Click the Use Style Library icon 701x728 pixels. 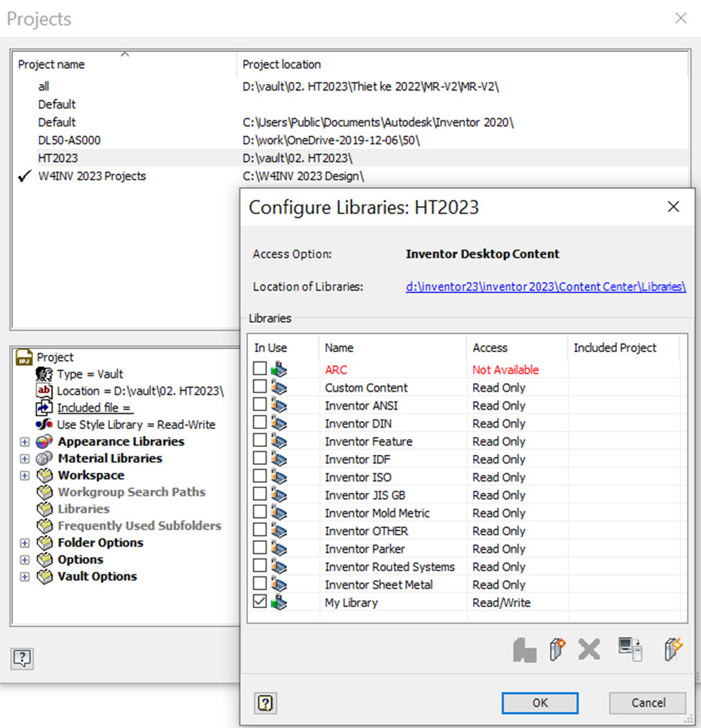pos(44,424)
